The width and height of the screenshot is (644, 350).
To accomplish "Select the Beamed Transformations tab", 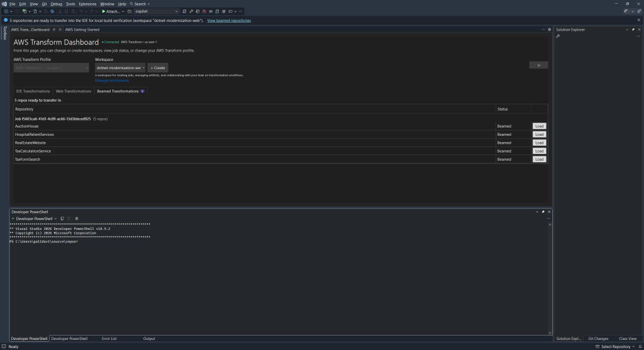I will point(120,91).
